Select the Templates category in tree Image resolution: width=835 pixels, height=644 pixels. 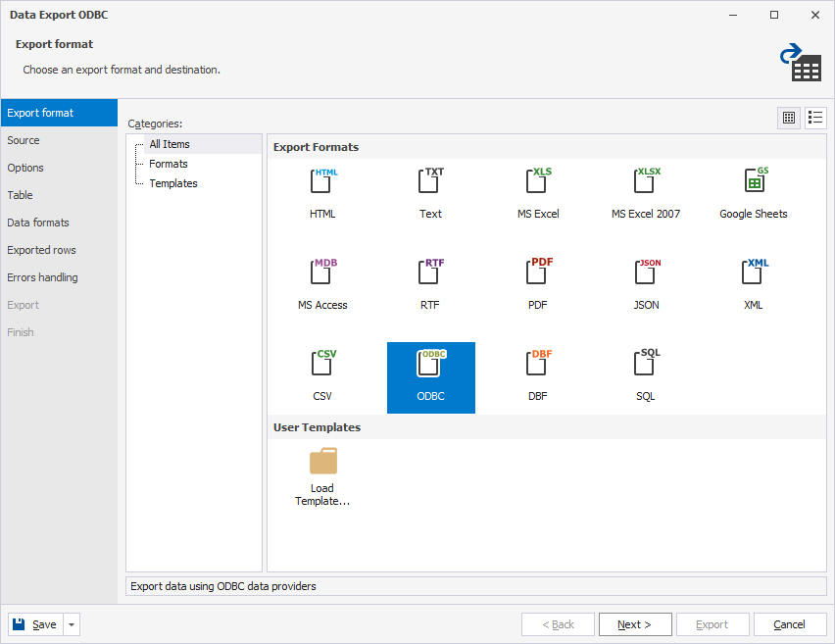172,183
